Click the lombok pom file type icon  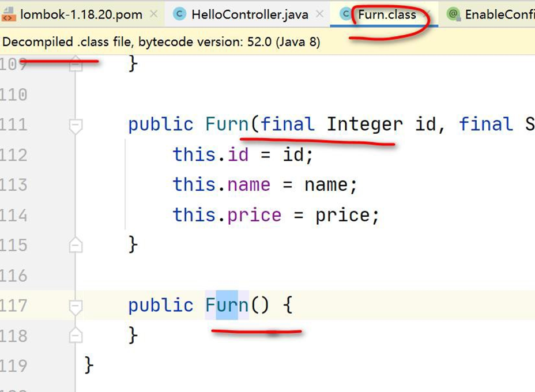(x=9, y=14)
